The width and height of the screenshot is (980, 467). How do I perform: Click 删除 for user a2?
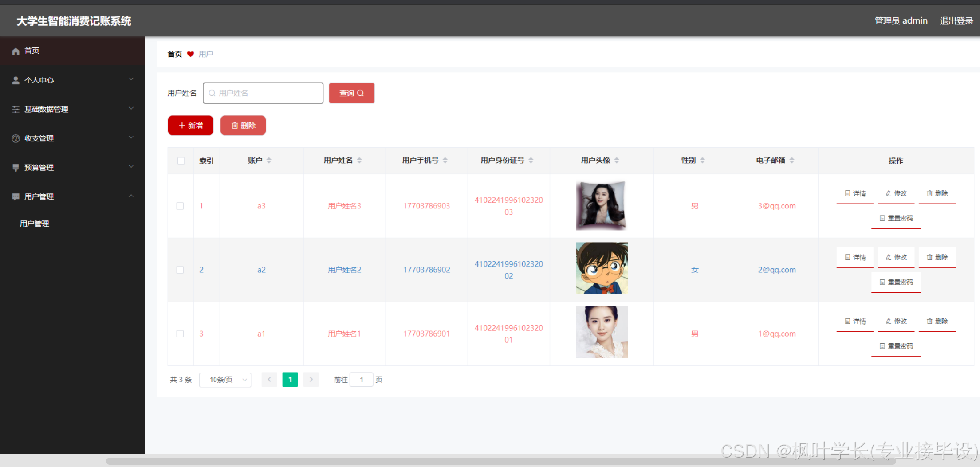(x=937, y=258)
